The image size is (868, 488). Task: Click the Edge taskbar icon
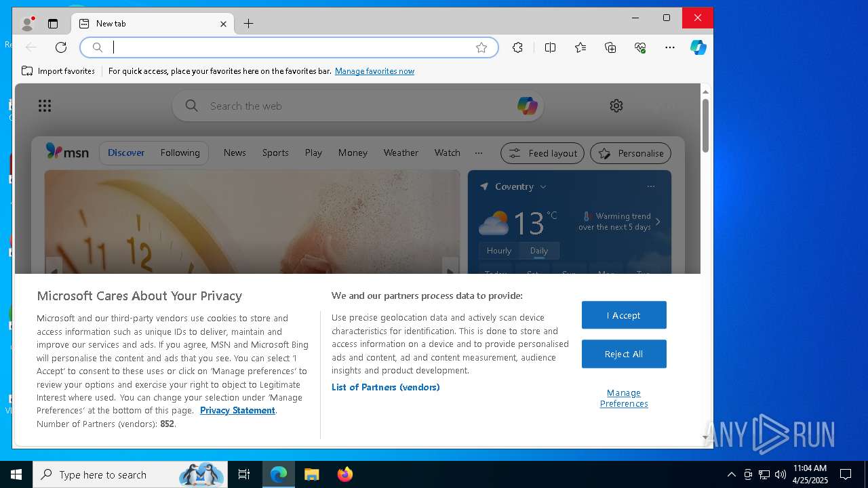[279, 474]
